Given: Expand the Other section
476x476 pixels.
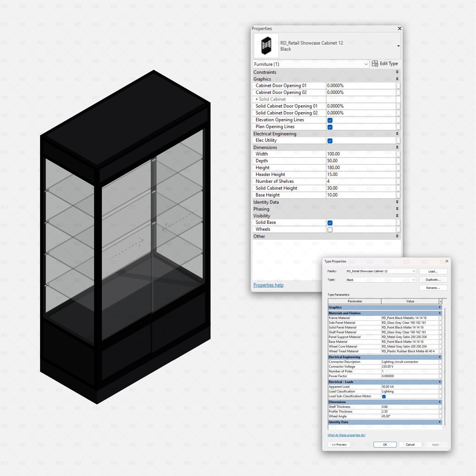Looking at the screenshot, I should click(x=397, y=236).
